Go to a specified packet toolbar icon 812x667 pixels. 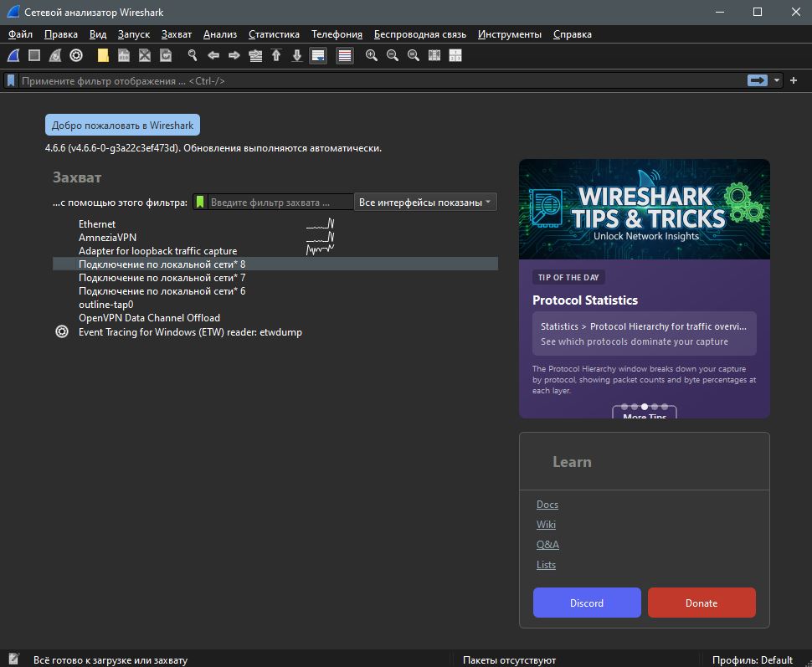click(x=255, y=55)
